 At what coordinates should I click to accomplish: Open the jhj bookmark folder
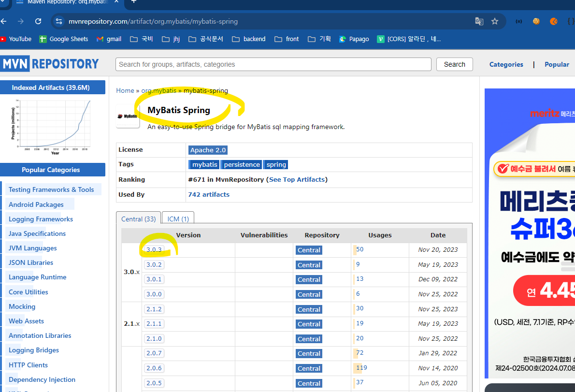pos(171,39)
